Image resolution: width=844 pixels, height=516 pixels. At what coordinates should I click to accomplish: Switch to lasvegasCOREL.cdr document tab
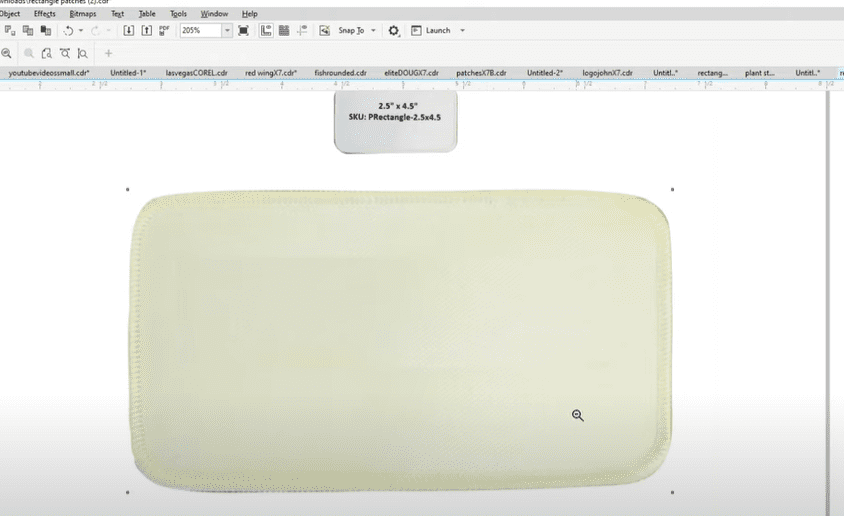click(x=196, y=73)
